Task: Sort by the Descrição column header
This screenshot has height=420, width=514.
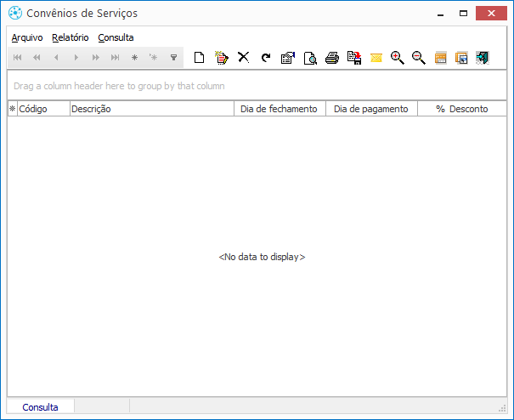Action: click(x=152, y=109)
